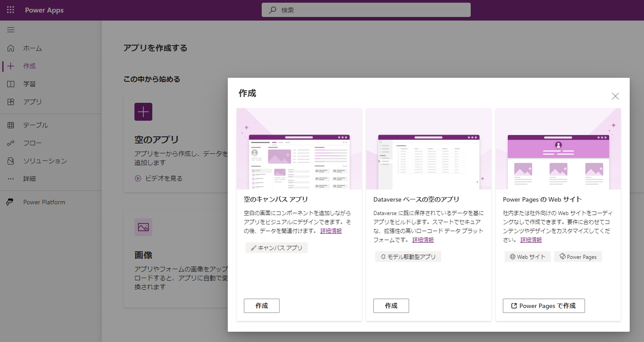Open the 詳細 menu in navigation
The image size is (644, 342).
29,178
